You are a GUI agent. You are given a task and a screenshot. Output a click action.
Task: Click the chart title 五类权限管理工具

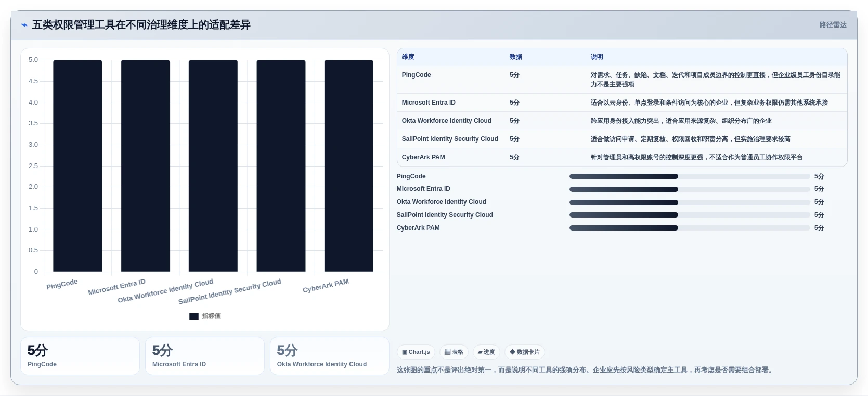(x=141, y=25)
